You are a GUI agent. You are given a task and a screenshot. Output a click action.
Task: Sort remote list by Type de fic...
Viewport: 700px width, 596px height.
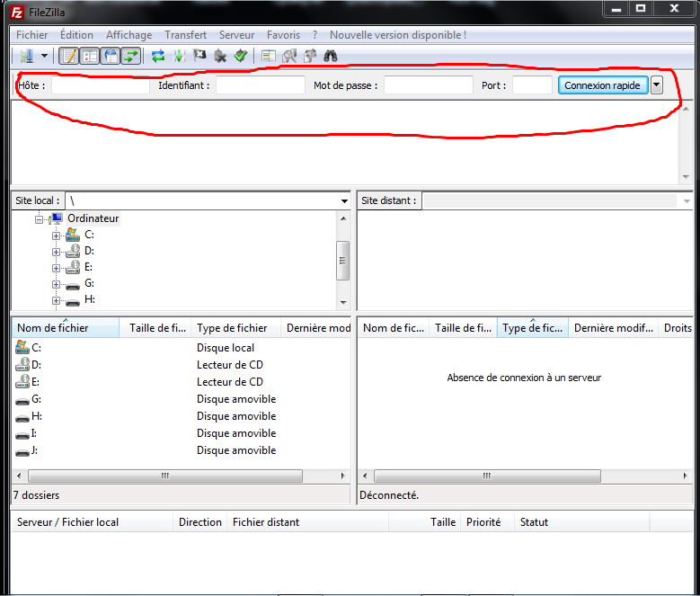click(533, 328)
